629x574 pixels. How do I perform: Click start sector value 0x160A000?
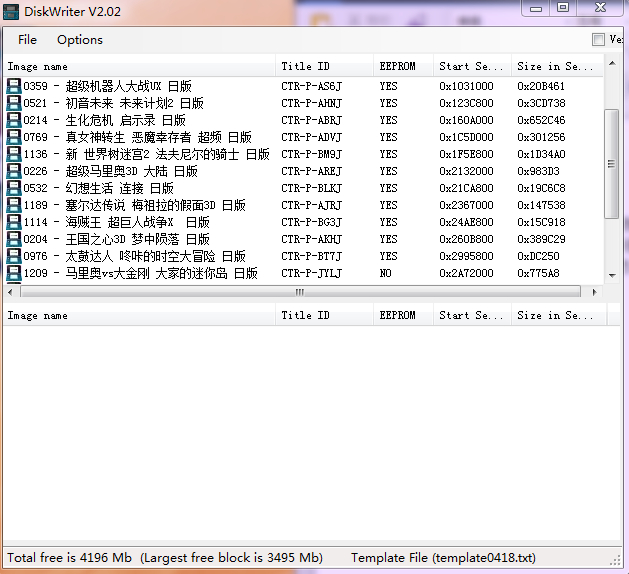click(x=466, y=120)
